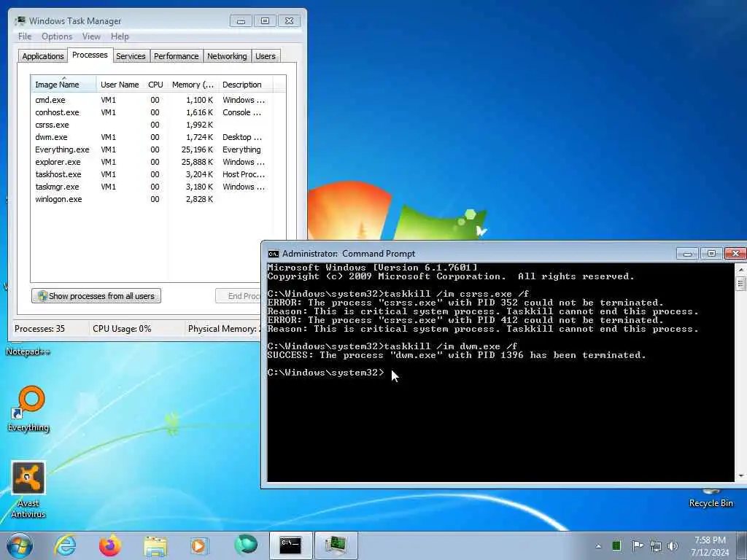Select the Notepad++ desktop shortcut label
The height and width of the screenshot is (560, 747).
pos(28,351)
